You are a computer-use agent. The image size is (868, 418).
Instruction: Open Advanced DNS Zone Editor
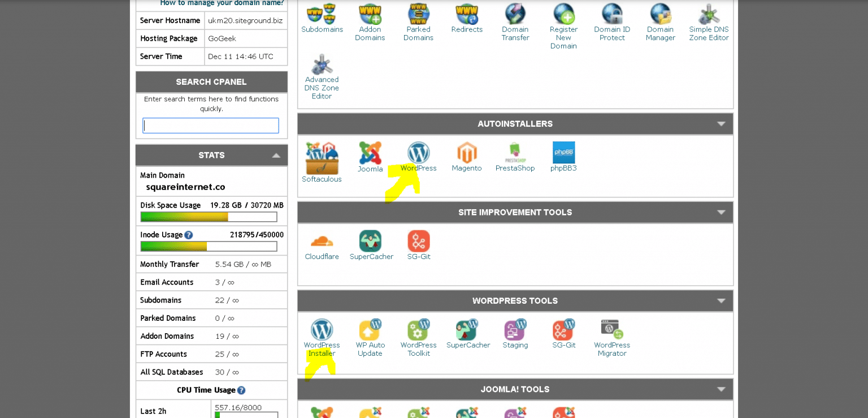[322, 77]
